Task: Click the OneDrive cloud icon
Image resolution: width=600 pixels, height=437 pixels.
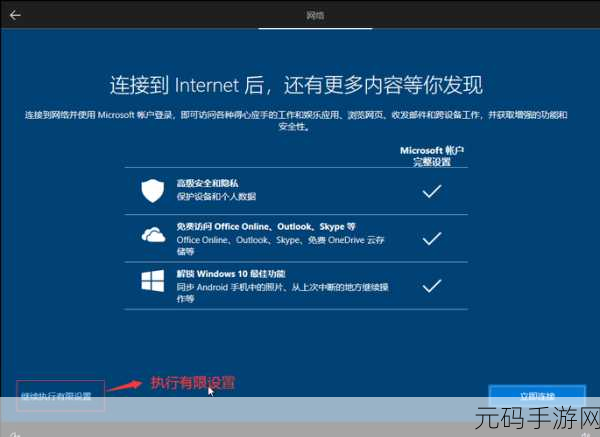Action: click(153, 234)
